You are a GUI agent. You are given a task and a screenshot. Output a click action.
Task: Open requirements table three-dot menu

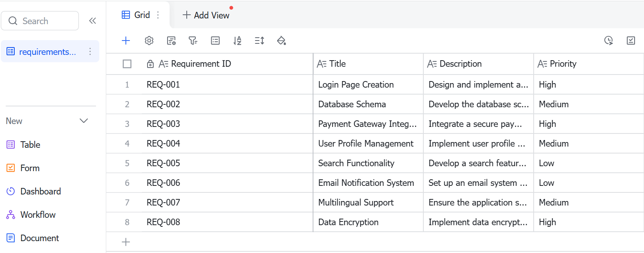(90, 52)
